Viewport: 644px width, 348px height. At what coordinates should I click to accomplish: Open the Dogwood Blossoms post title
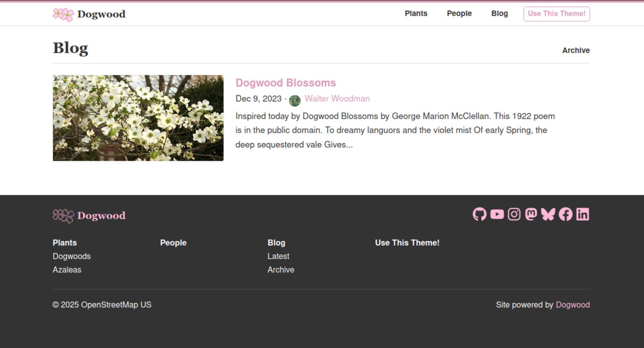pyautogui.click(x=286, y=83)
